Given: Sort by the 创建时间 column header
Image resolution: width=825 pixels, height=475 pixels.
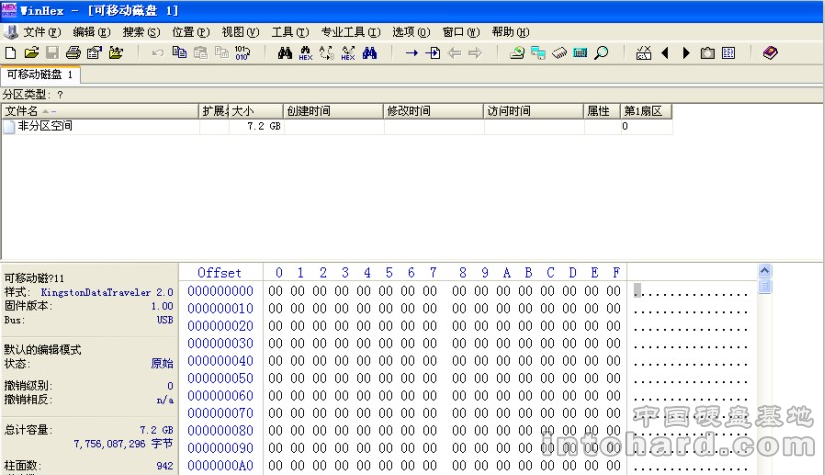Looking at the screenshot, I should pos(334,111).
